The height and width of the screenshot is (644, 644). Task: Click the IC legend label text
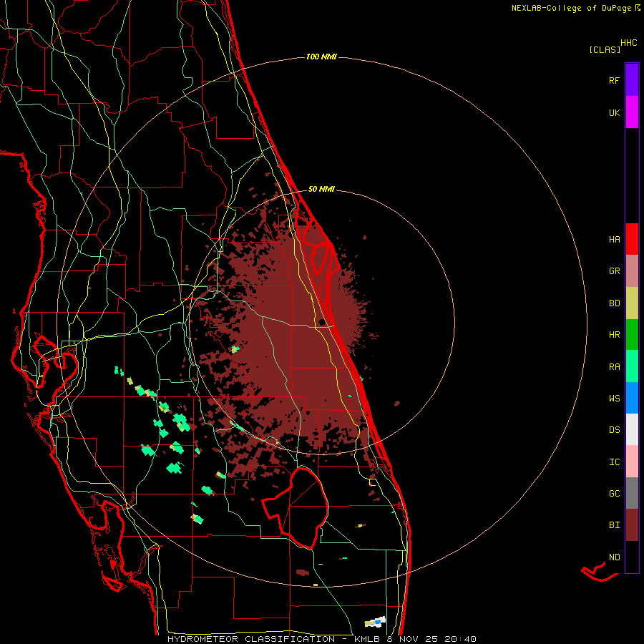pyautogui.click(x=614, y=462)
